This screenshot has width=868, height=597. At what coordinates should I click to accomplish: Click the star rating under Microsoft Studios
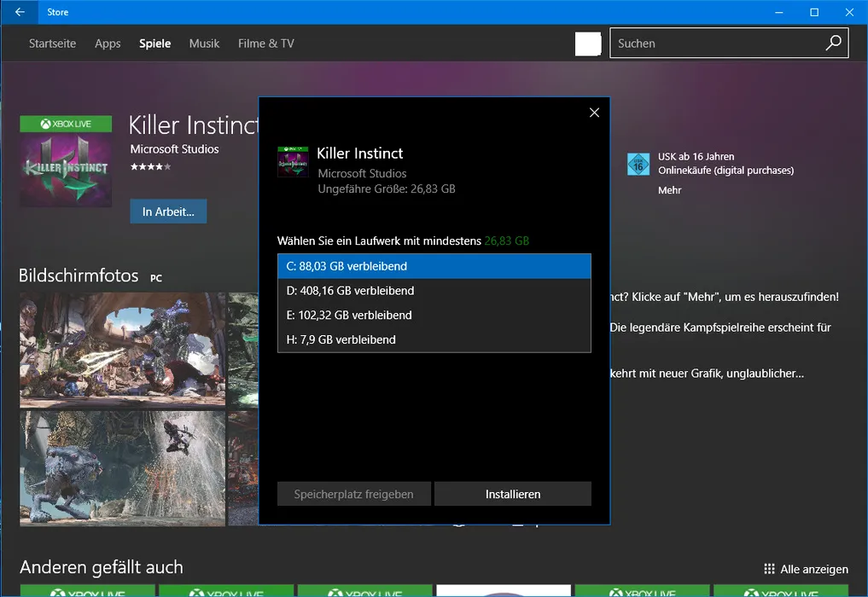tap(150, 166)
